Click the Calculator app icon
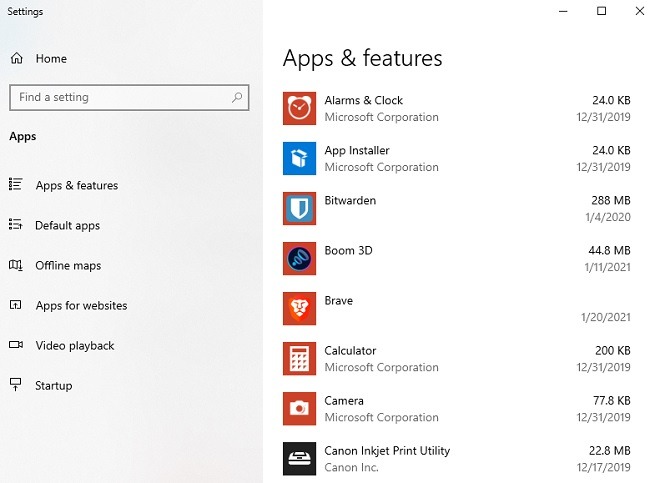Image resolution: width=650 pixels, height=483 pixels. [x=299, y=359]
